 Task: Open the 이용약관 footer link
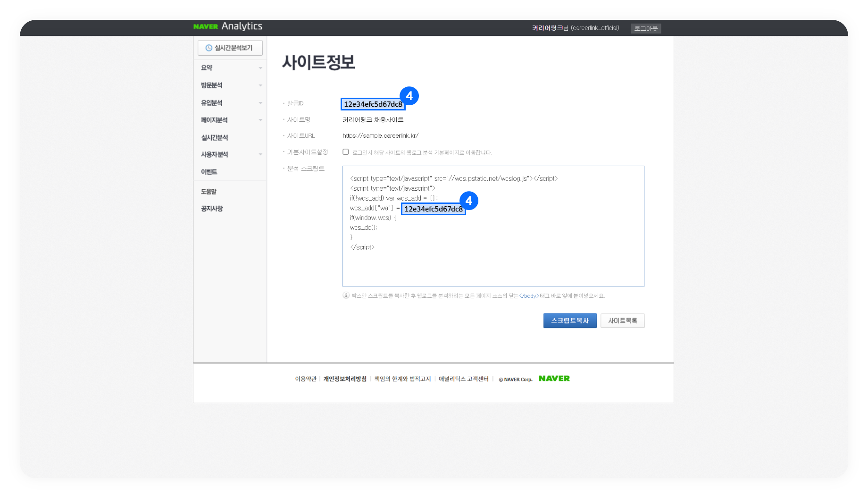tap(306, 379)
